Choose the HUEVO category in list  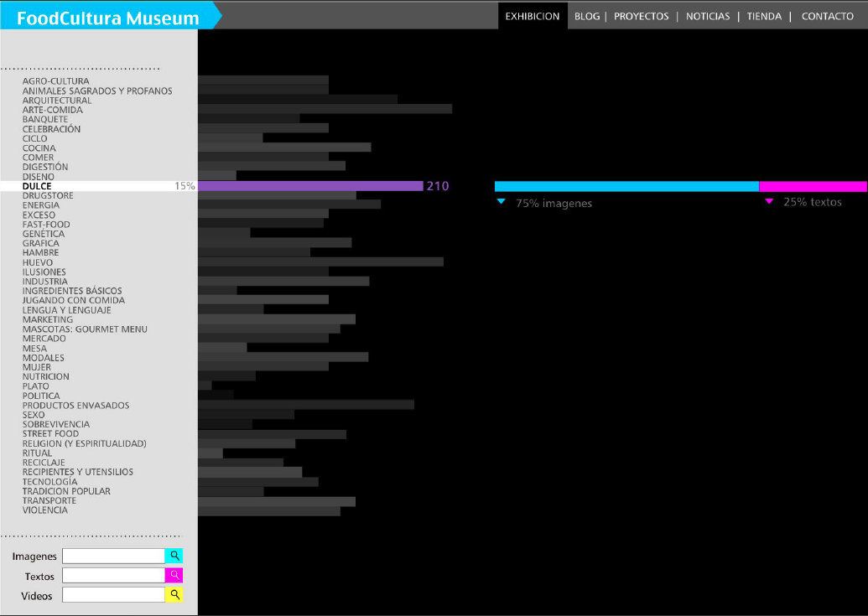[x=38, y=262]
